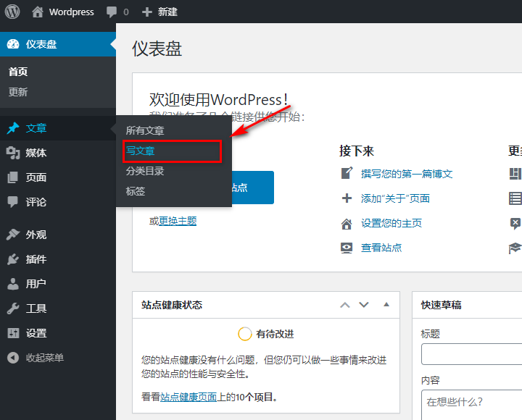Click the screen icon beside 查看站点
Screen dimensions: 522x420
pyautogui.click(x=347, y=248)
